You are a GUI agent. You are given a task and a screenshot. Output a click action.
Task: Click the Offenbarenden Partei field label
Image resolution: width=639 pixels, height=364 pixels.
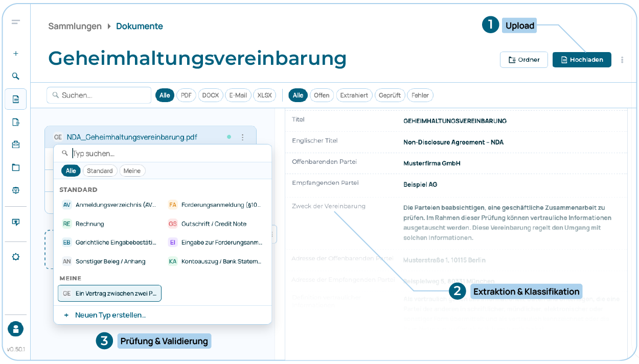pyautogui.click(x=324, y=162)
